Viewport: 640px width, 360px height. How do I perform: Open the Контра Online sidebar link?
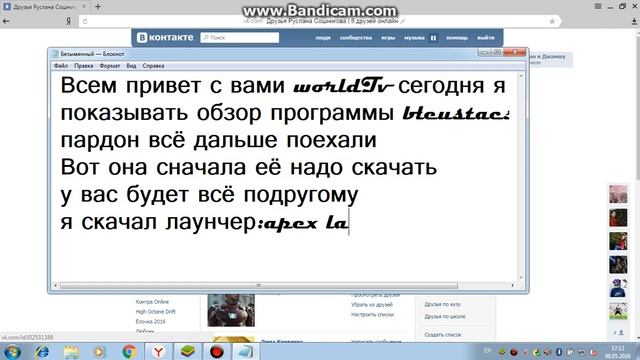point(152,302)
